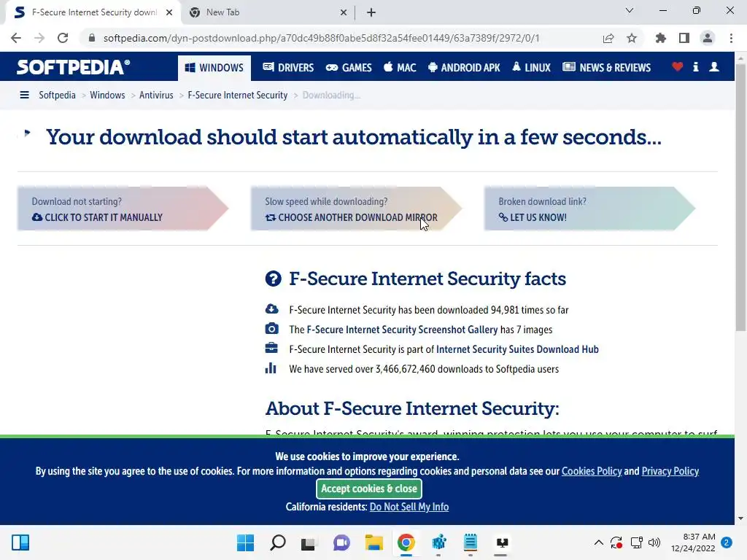Open taskbar Search
Viewport: 747px width, 560px height.
coord(278,542)
